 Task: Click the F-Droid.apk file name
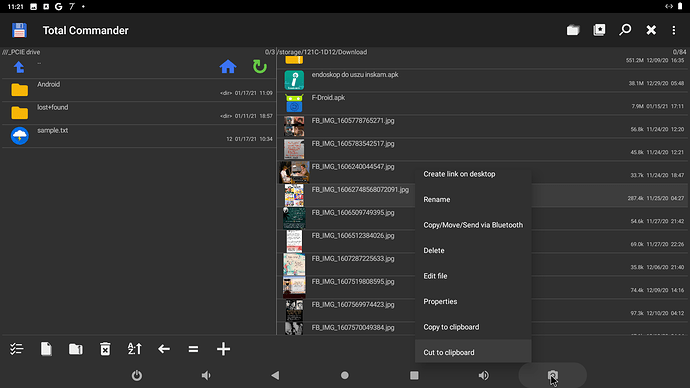(x=328, y=98)
